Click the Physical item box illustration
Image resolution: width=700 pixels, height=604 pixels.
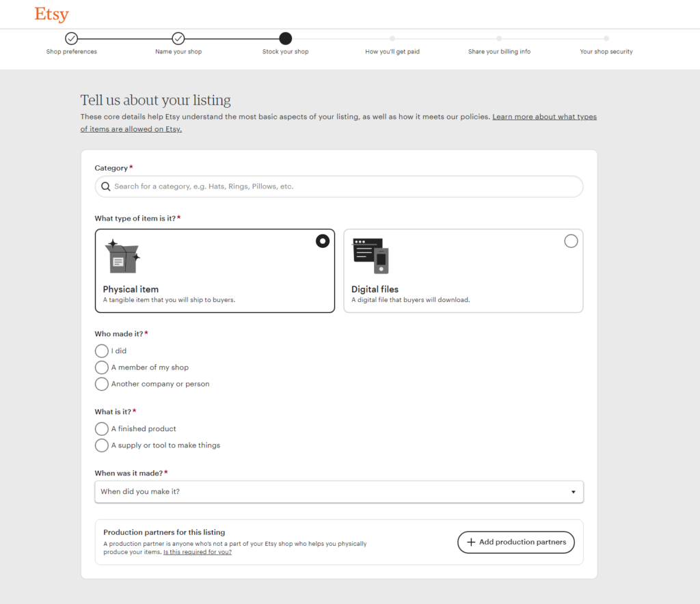pos(123,256)
